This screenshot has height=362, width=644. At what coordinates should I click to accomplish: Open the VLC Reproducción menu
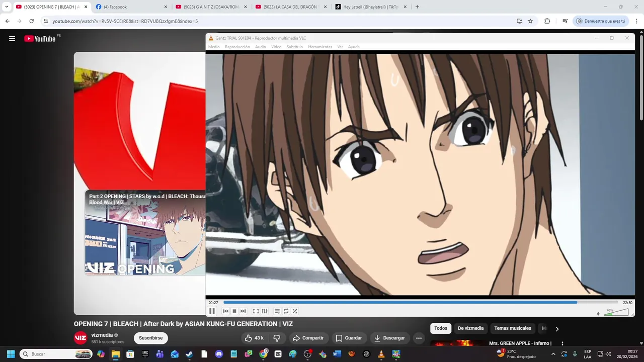pos(237,47)
